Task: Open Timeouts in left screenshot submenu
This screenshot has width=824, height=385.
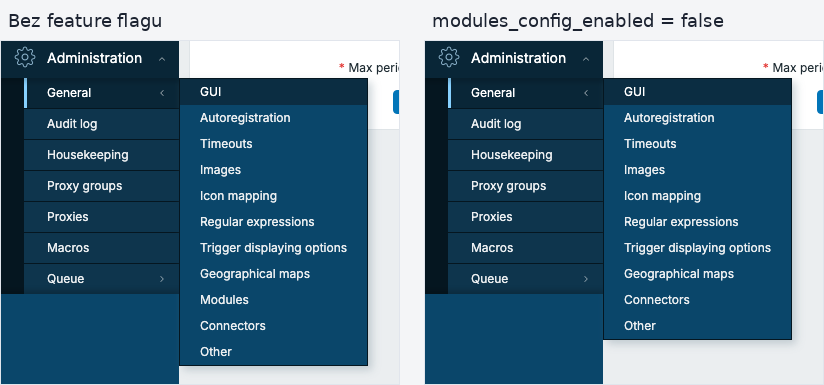Action: [x=273, y=144]
